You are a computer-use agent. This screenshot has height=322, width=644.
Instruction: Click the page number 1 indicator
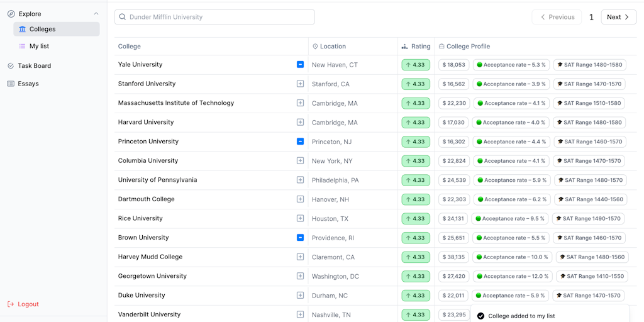coord(591,17)
